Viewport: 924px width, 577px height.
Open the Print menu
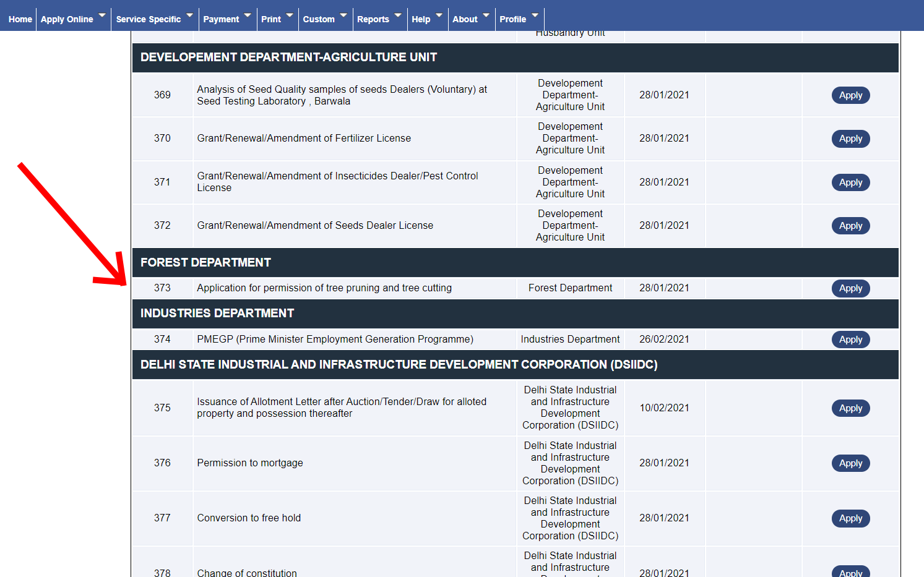tap(277, 19)
